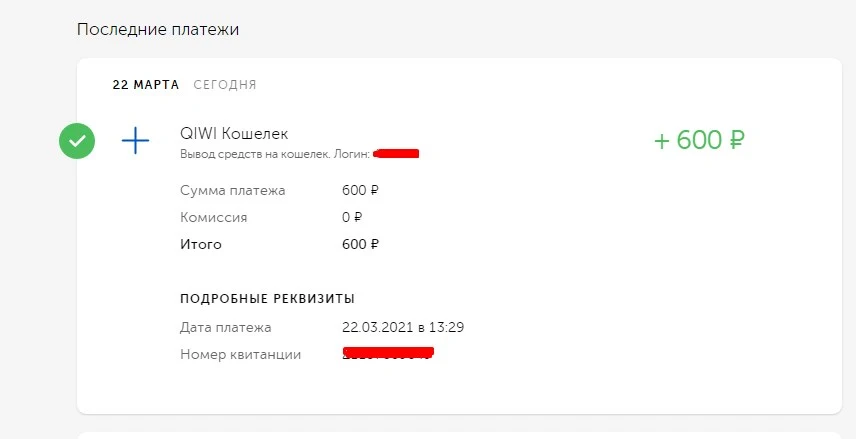Click the Вывод средств на кошелек description
This screenshot has height=439, width=856.
point(255,155)
